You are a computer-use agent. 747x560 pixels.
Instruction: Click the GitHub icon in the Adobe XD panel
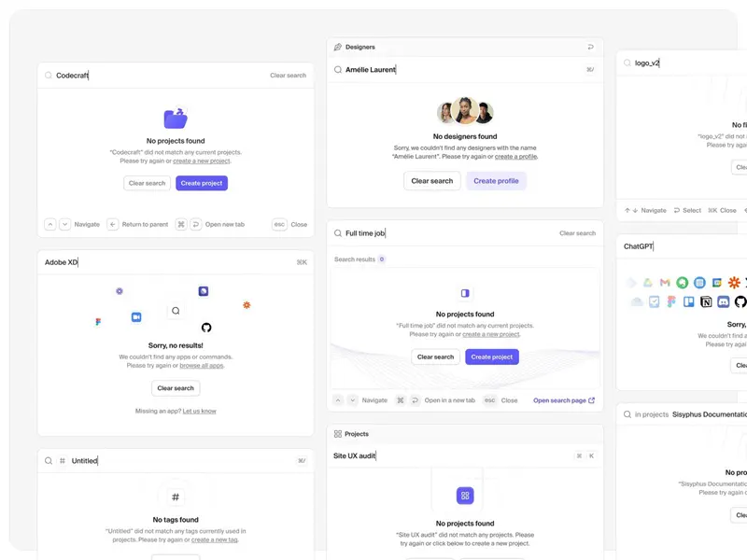point(206,327)
